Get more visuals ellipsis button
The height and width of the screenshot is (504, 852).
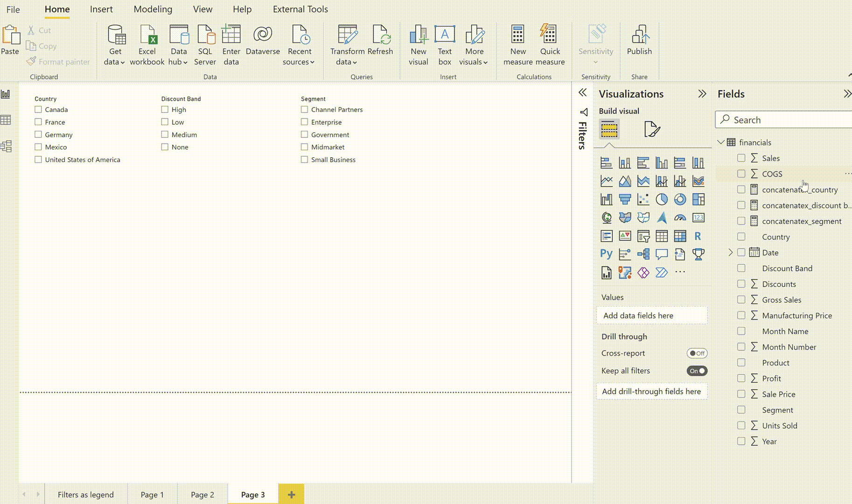point(680,273)
